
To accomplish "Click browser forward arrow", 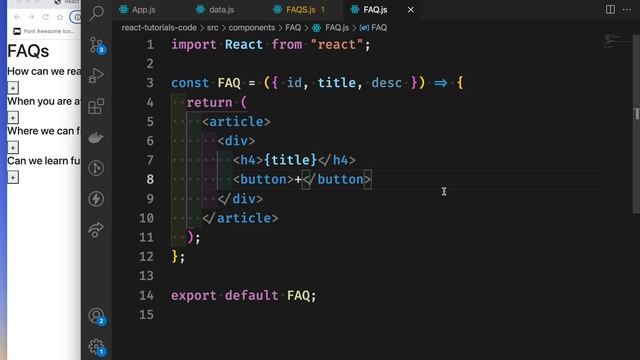I will click(x=31, y=17).
